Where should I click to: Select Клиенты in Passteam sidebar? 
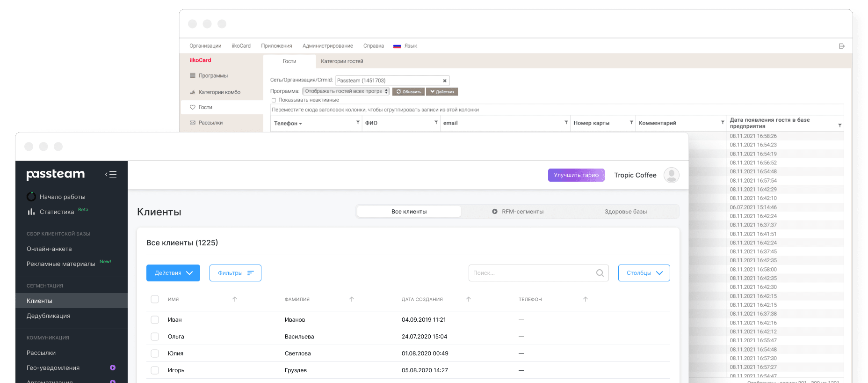coord(72,301)
